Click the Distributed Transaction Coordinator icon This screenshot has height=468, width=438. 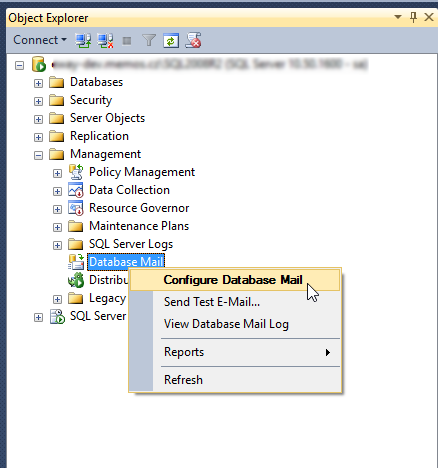tap(76, 280)
